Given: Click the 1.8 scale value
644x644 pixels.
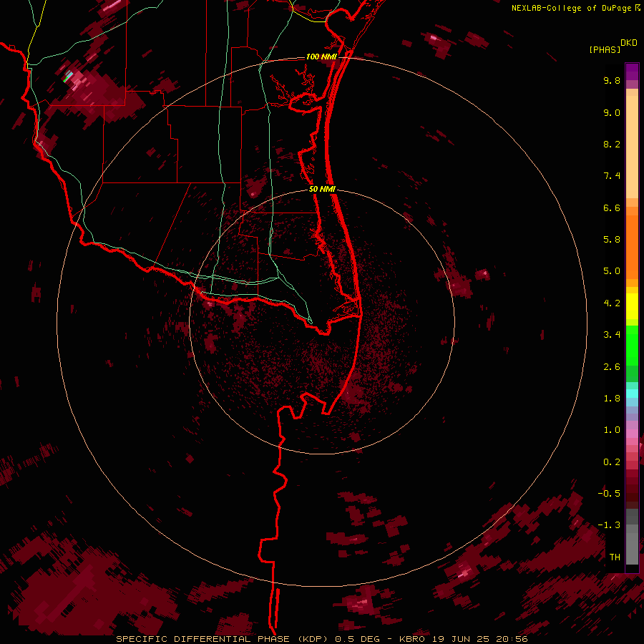Looking at the screenshot, I should (x=612, y=399).
